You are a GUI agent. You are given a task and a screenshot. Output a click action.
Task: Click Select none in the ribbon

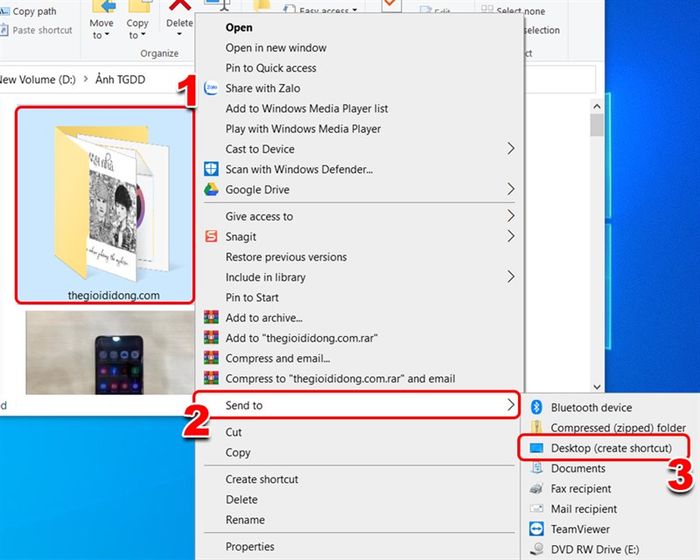(x=513, y=10)
